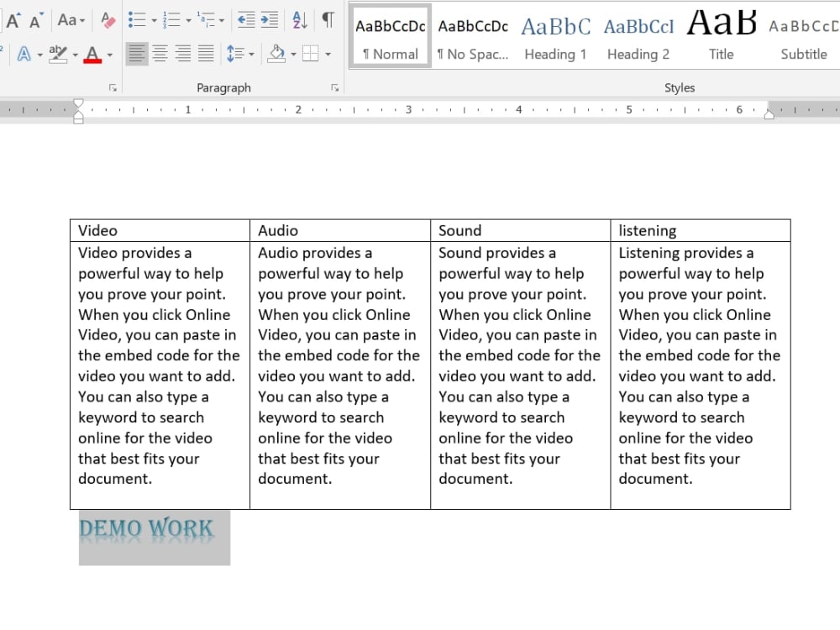Increase paragraph indent
840x630 pixels.
coord(270,20)
